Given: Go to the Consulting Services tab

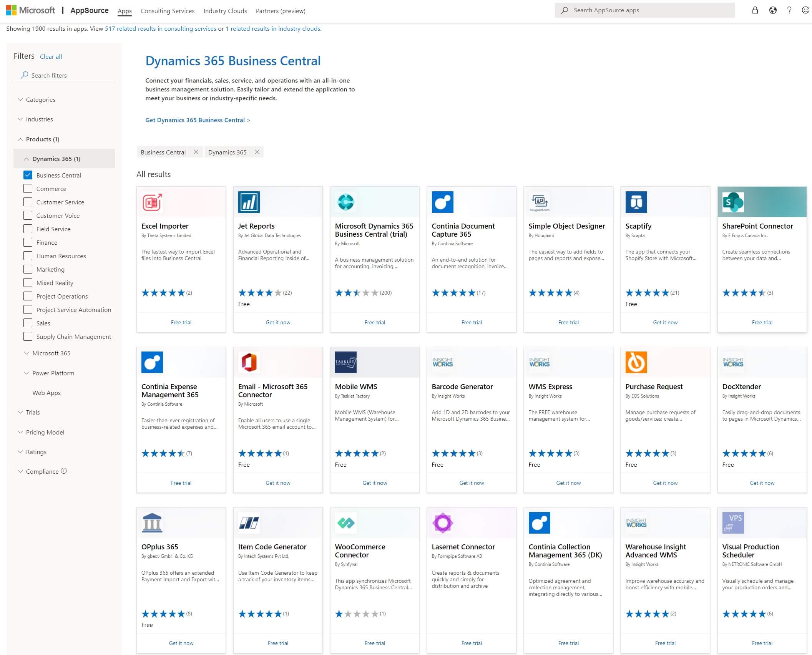Looking at the screenshot, I should click(168, 11).
